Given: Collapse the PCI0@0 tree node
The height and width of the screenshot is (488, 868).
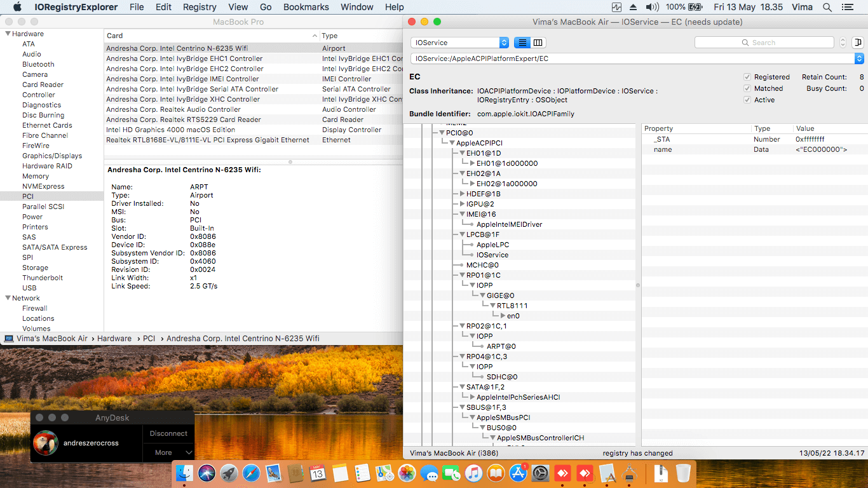Looking at the screenshot, I should (442, 133).
